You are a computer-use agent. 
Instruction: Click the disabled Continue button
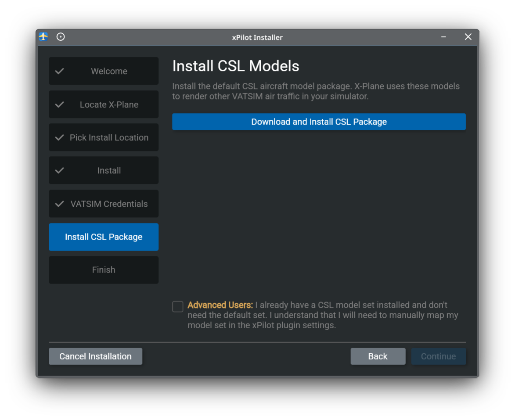coord(439,356)
